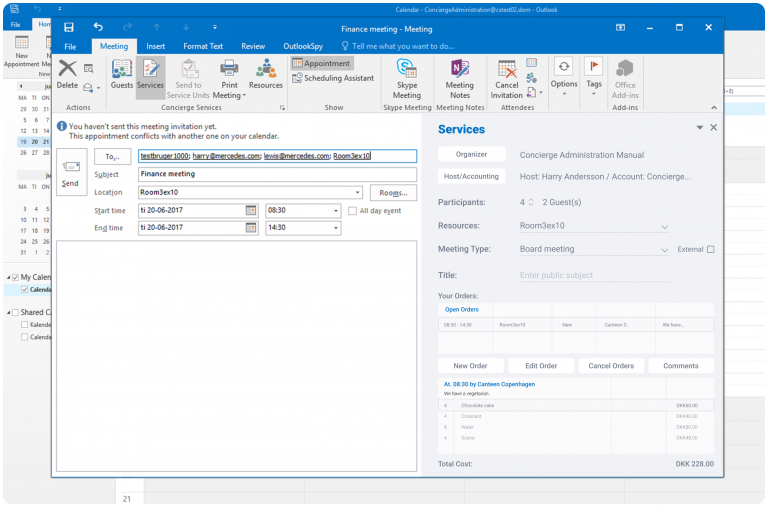Open the Format Text tab

[x=203, y=46]
